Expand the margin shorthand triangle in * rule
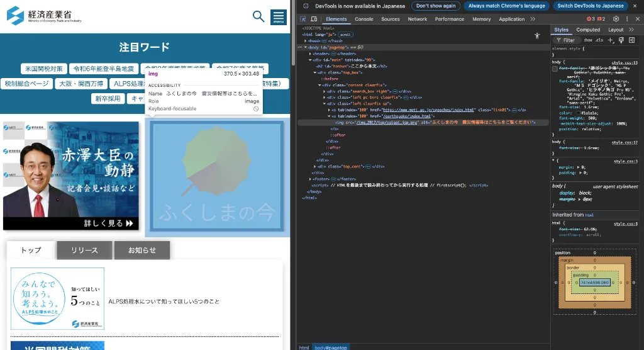This screenshot has width=644, height=350. click(579, 167)
